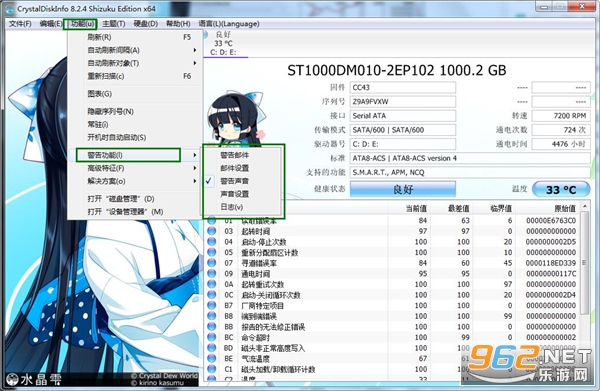Click the attribute list scrollbar up arrow

[584, 206]
